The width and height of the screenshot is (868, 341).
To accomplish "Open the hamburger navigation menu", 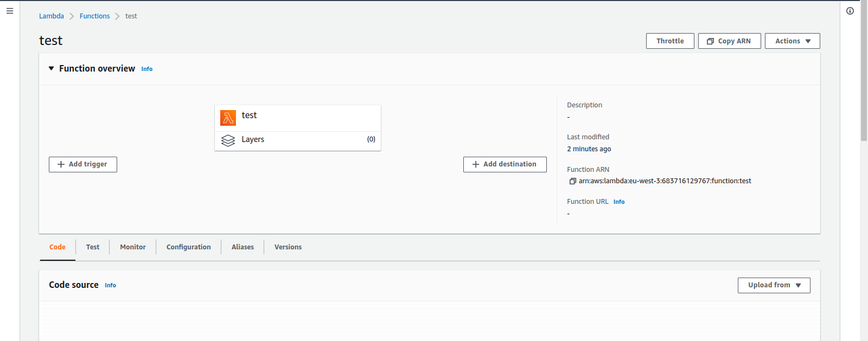I will [10, 11].
